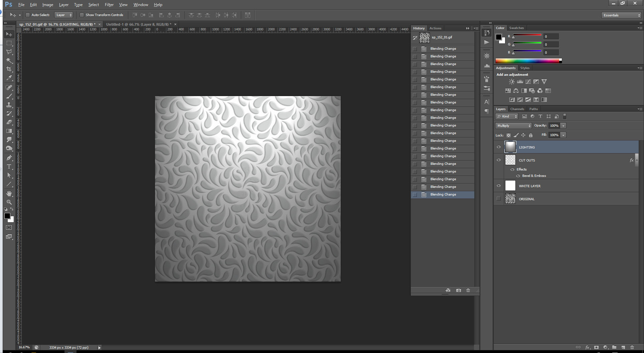This screenshot has height=353, width=644.
Task: Open the Auto-Select Layer dropdown
Action: pyautogui.click(x=63, y=15)
